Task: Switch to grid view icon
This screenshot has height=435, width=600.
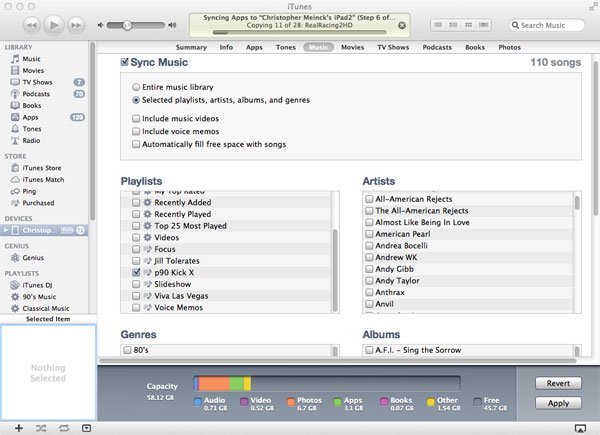Action: point(468,25)
